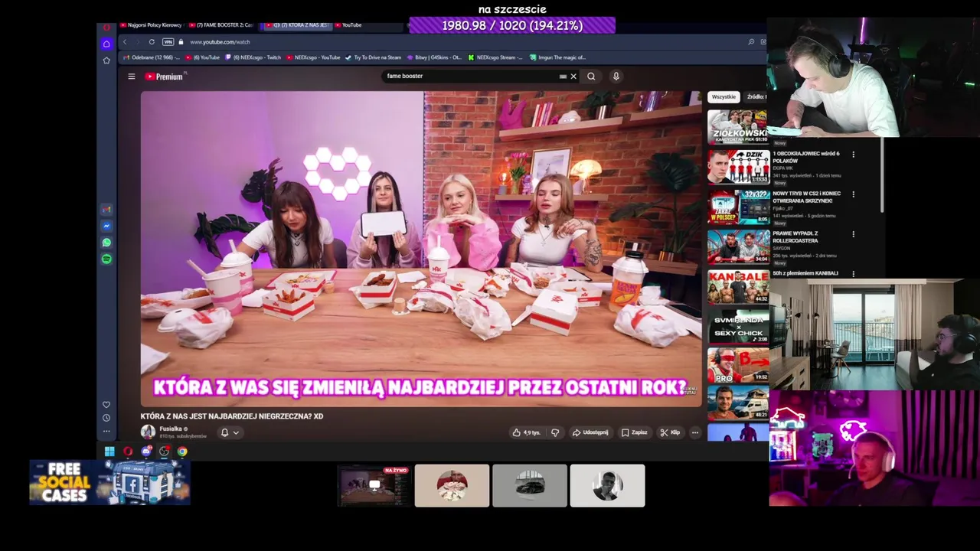This screenshot has height=551, width=980.
Task: Open the ZIÓŁKOWSKI video thumbnail
Action: pos(737,126)
